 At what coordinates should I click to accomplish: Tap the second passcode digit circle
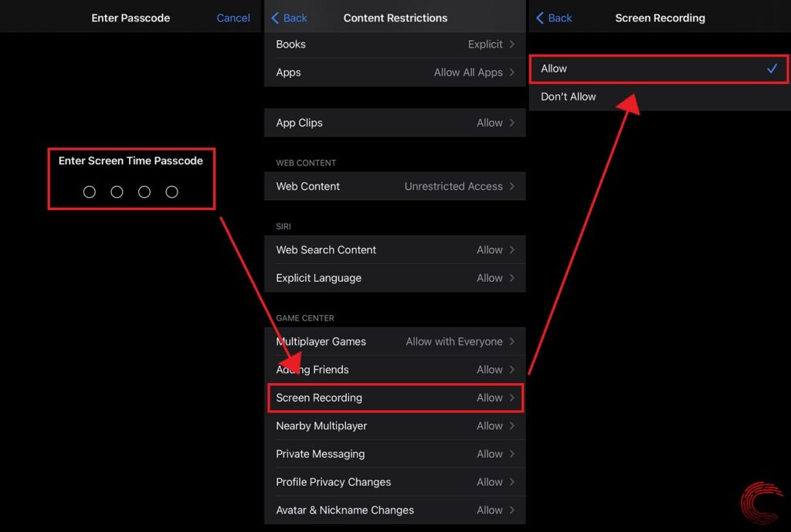[117, 192]
